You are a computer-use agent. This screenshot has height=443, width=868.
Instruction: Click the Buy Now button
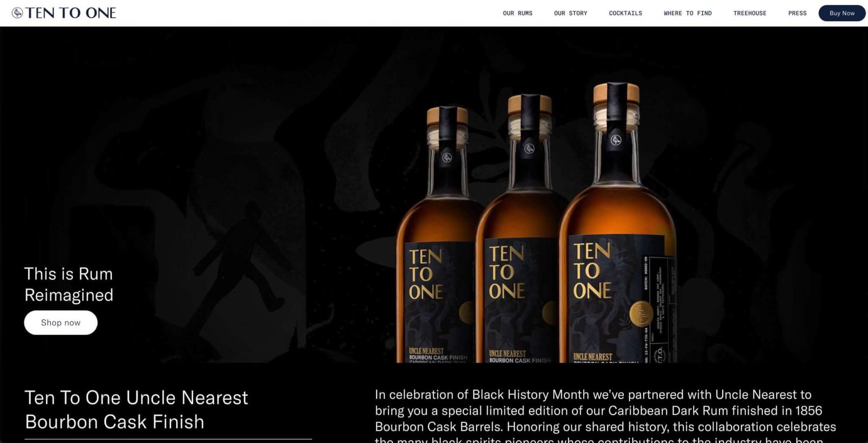[841, 13]
